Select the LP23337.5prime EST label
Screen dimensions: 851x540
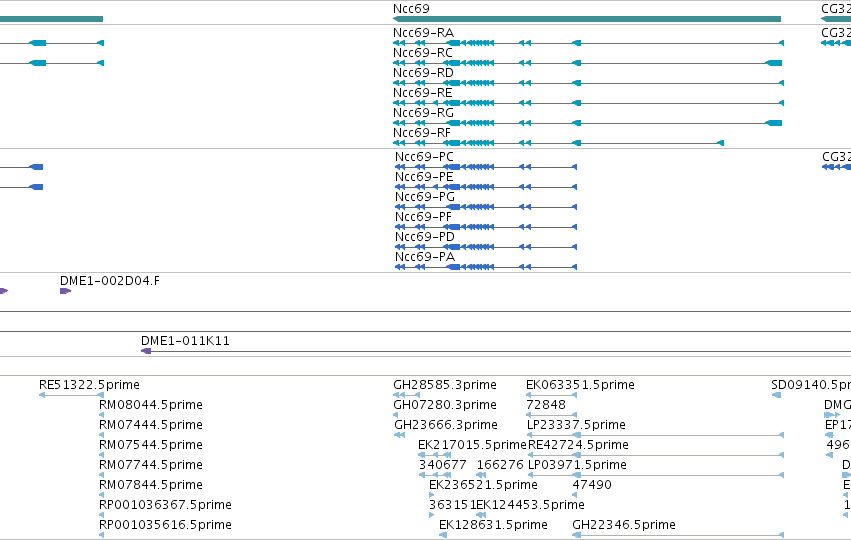[576, 425]
